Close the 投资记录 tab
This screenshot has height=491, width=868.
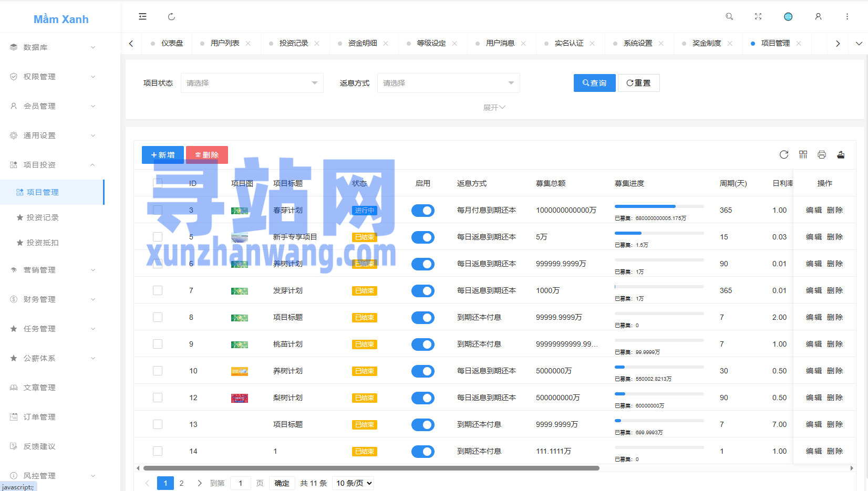317,43
